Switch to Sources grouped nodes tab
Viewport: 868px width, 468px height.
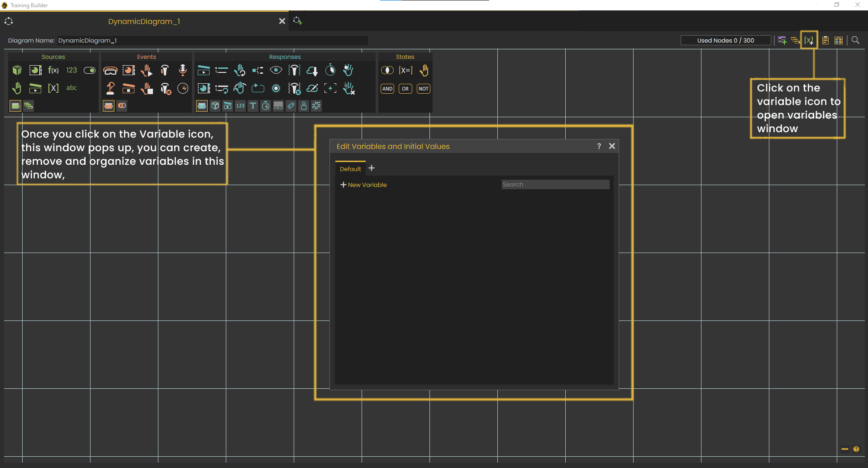coord(29,106)
